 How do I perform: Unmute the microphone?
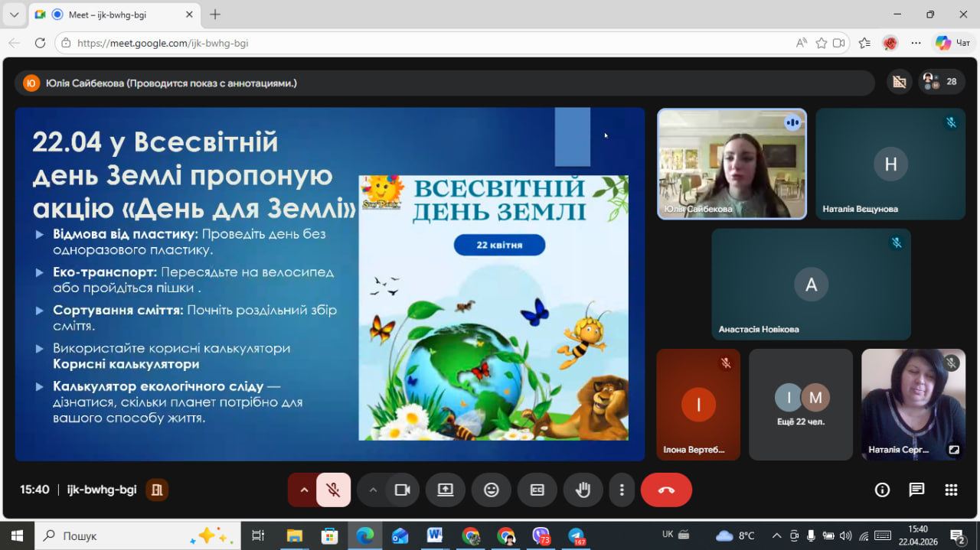pos(333,490)
